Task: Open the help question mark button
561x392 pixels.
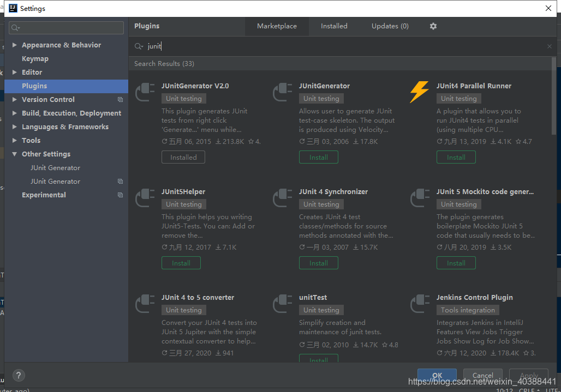Action: pyautogui.click(x=19, y=375)
